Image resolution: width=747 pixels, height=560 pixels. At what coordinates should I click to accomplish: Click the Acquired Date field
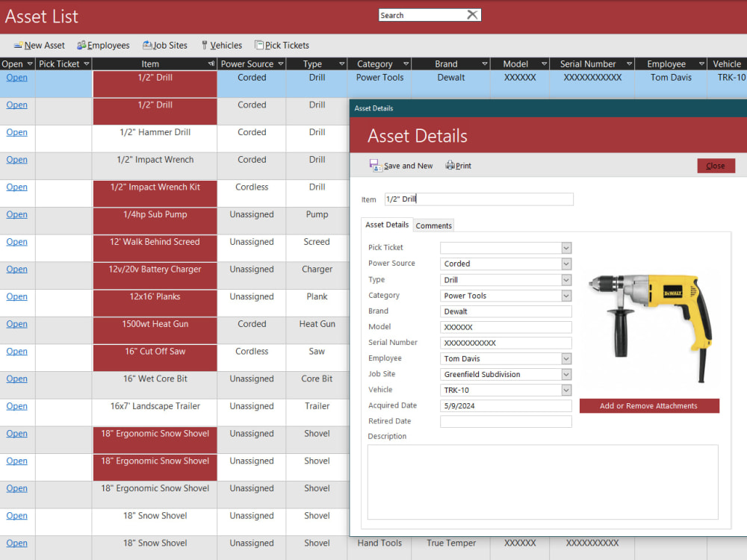tap(506, 405)
